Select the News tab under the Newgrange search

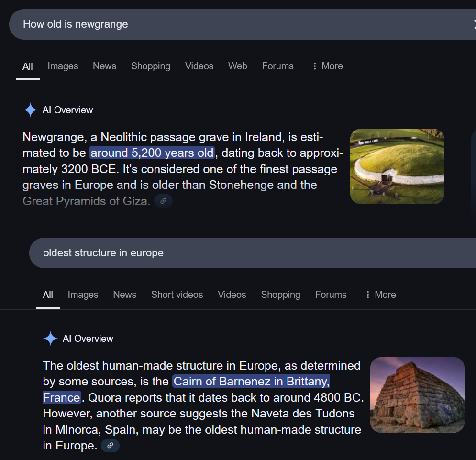click(104, 66)
